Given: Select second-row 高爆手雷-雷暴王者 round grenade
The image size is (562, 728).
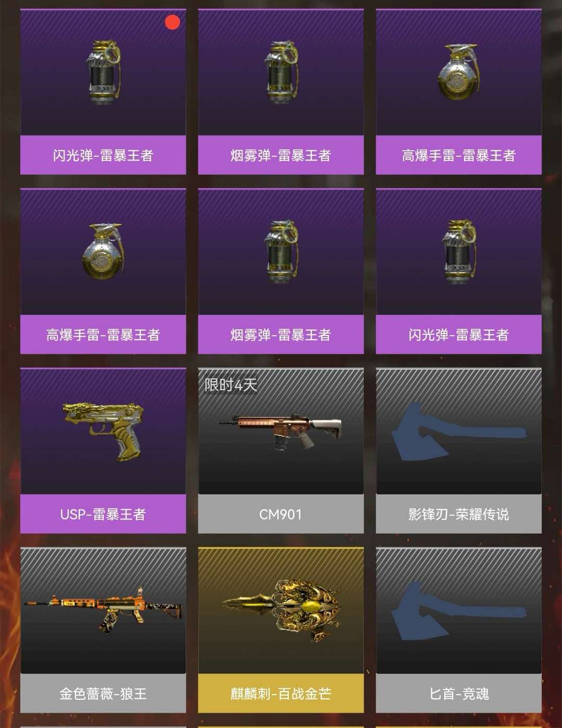Looking at the screenshot, I should click(x=103, y=251).
